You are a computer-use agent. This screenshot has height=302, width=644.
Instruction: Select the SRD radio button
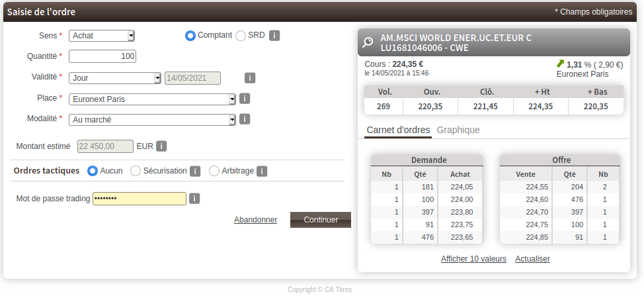[x=241, y=36]
